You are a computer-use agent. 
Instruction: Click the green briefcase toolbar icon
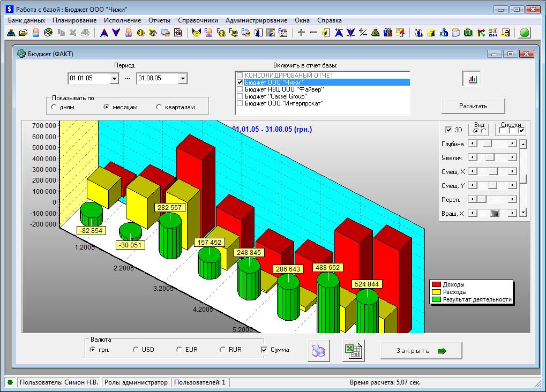(468, 33)
